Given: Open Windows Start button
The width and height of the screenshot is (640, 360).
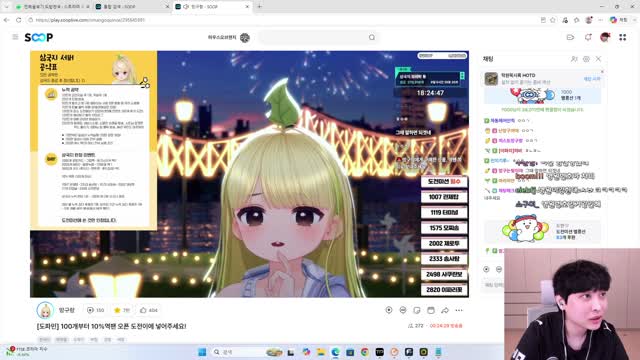Looking at the screenshot, I should [x=202, y=352].
